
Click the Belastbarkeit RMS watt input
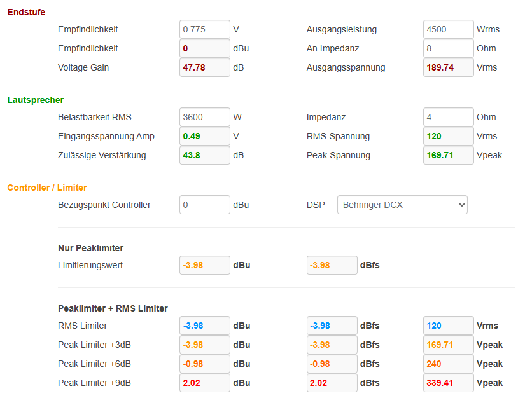tap(204, 117)
